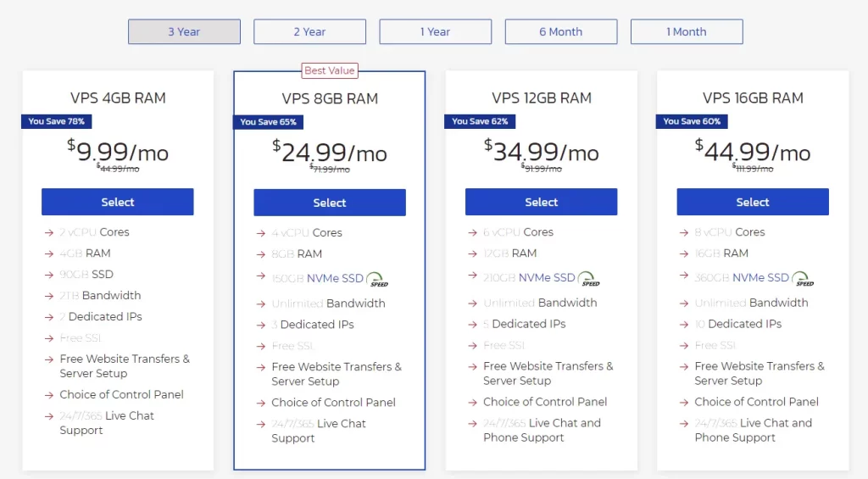The image size is (868, 479).
Task: Switch to the 2 Year billing tab
Action: point(309,32)
